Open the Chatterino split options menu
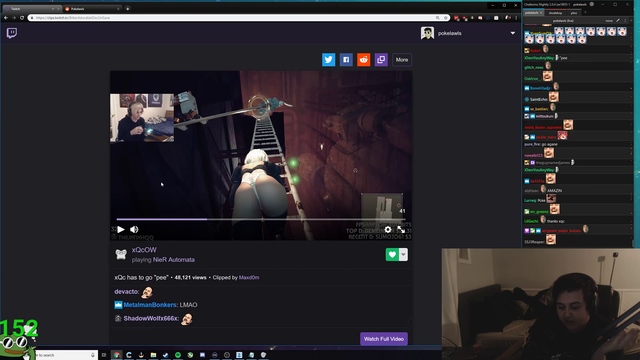 pos(624,20)
